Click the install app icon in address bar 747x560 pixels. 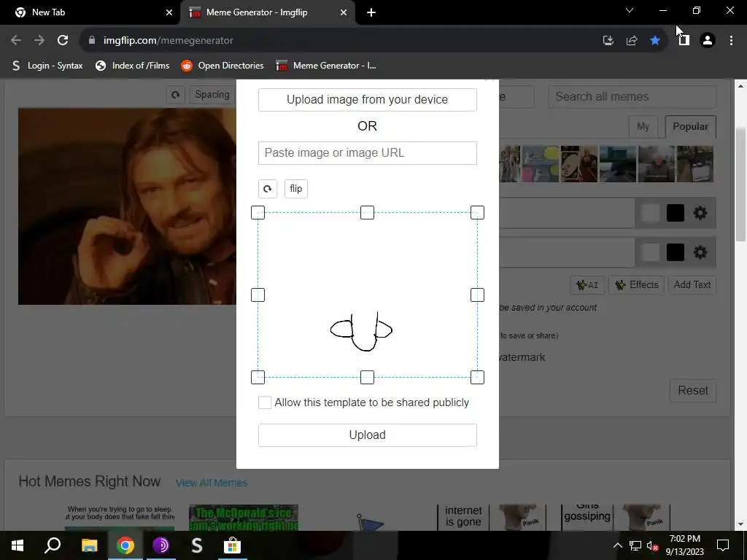[x=608, y=41]
